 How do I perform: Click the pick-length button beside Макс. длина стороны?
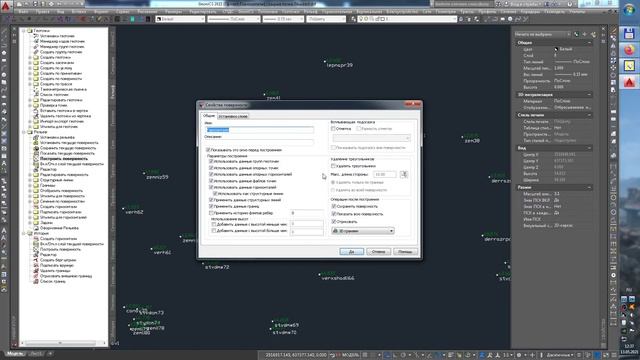click(404, 174)
